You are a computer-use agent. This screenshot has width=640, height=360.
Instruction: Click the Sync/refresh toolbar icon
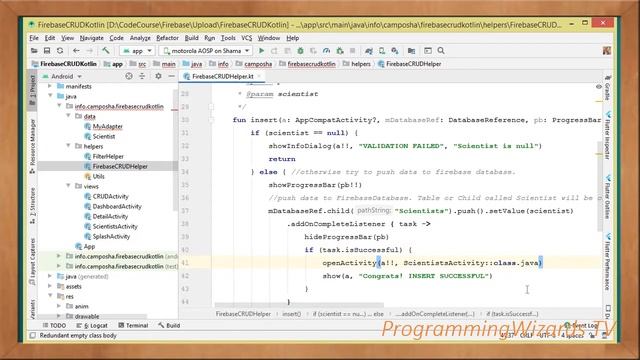point(60,51)
